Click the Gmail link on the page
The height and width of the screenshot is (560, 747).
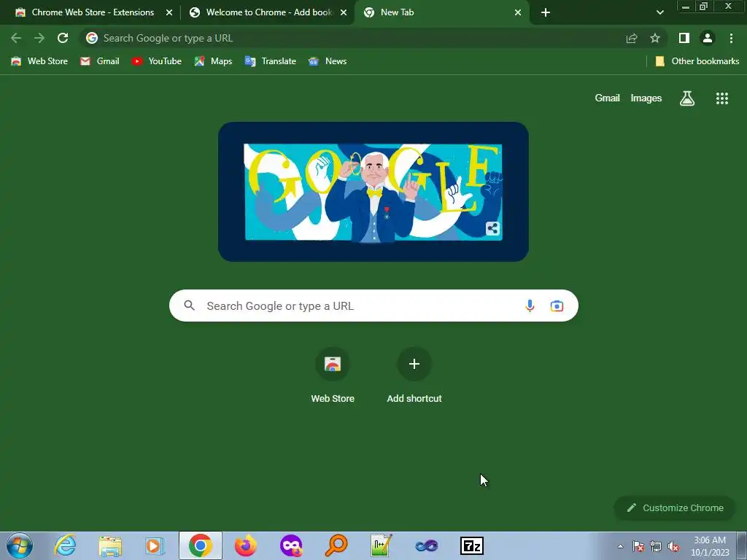coord(607,98)
